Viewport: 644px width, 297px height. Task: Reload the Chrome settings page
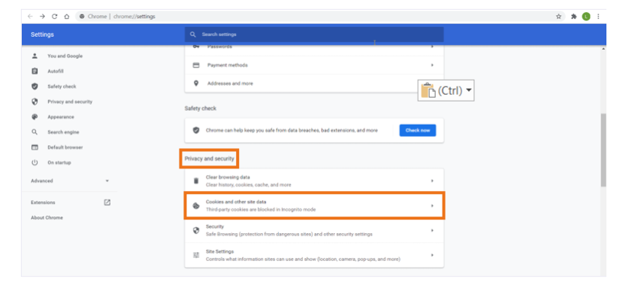tap(54, 17)
